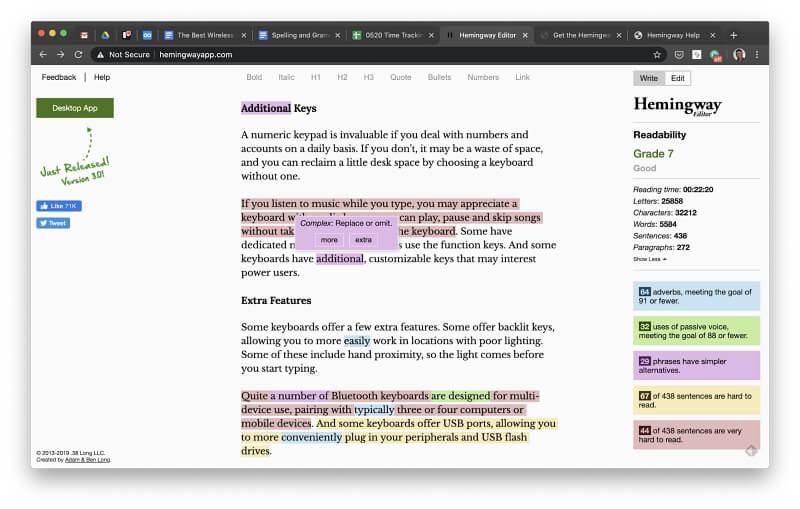The image size is (800, 509).
Task: Open the pinned Patreon-style P tab
Action: [x=127, y=35]
